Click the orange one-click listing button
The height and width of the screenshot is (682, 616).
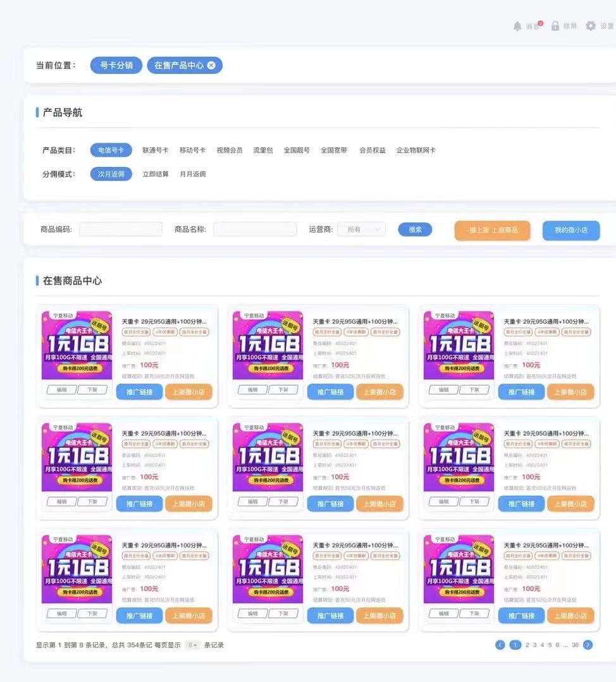(x=493, y=230)
